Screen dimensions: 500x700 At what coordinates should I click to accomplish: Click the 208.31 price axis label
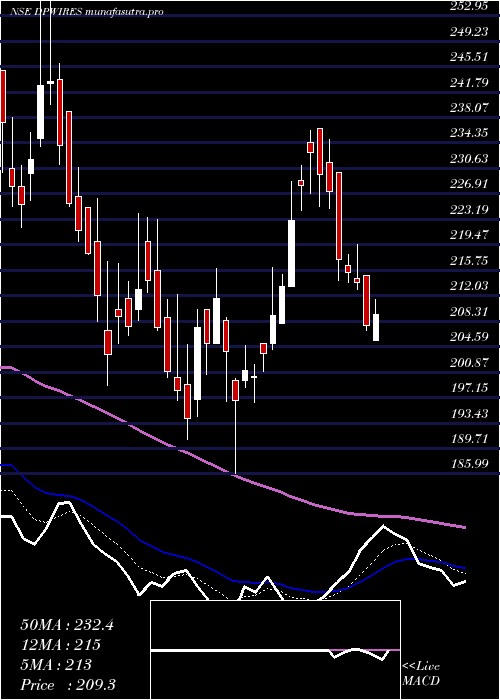pos(470,312)
